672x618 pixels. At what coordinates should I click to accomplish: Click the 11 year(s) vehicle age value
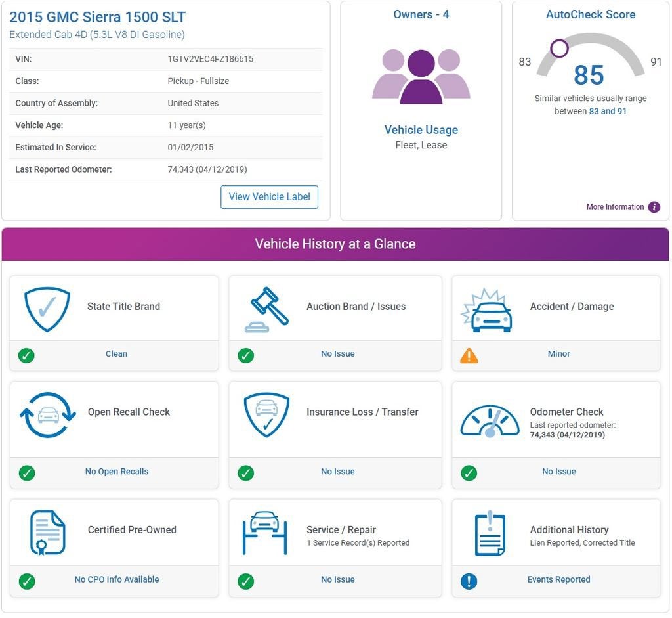pyautogui.click(x=186, y=125)
